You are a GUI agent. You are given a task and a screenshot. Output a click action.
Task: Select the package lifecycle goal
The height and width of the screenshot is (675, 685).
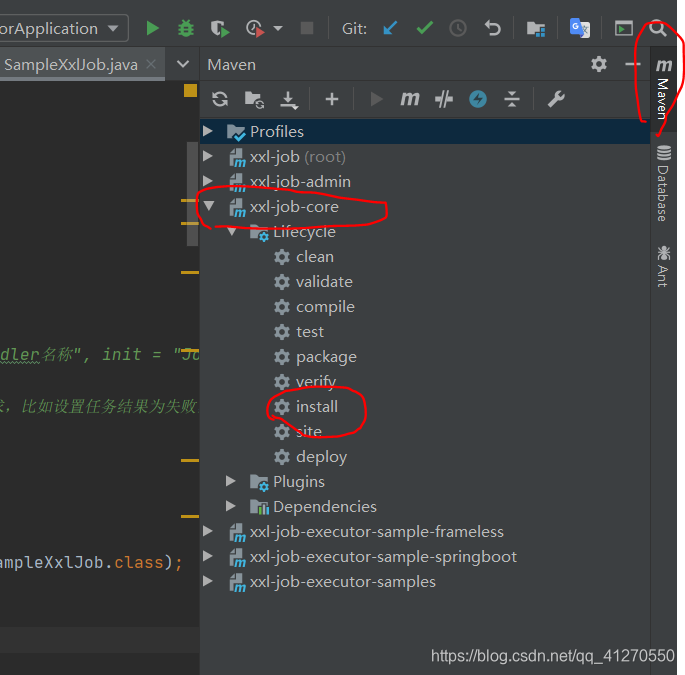click(x=326, y=357)
